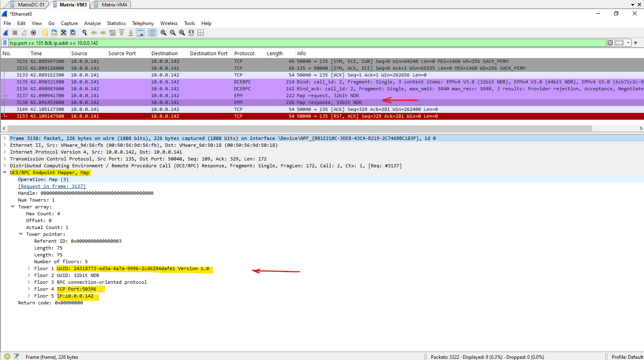The width and height of the screenshot is (644, 360).
Task: Select packet 3153 RST, ACK row
Action: coord(322,116)
